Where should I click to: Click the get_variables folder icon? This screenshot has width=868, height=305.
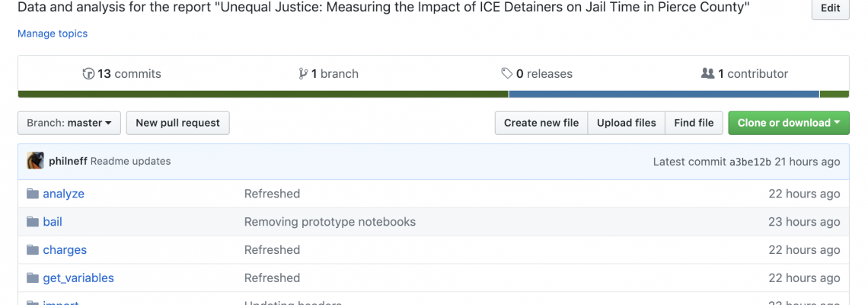[x=33, y=278]
